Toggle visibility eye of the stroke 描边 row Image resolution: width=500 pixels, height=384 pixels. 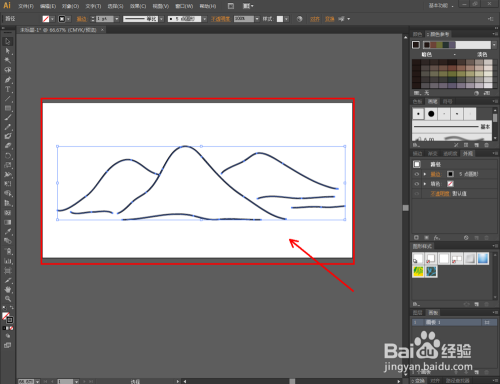417,174
